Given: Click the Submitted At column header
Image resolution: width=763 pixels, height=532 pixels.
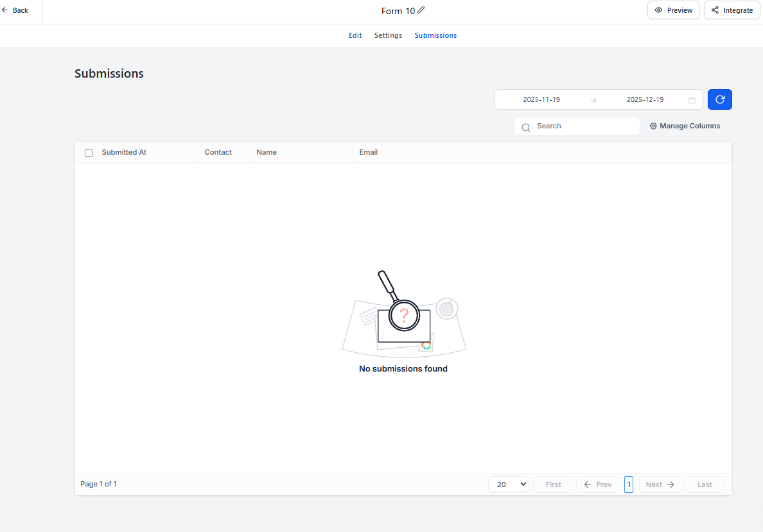Looking at the screenshot, I should click(x=124, y=153).
